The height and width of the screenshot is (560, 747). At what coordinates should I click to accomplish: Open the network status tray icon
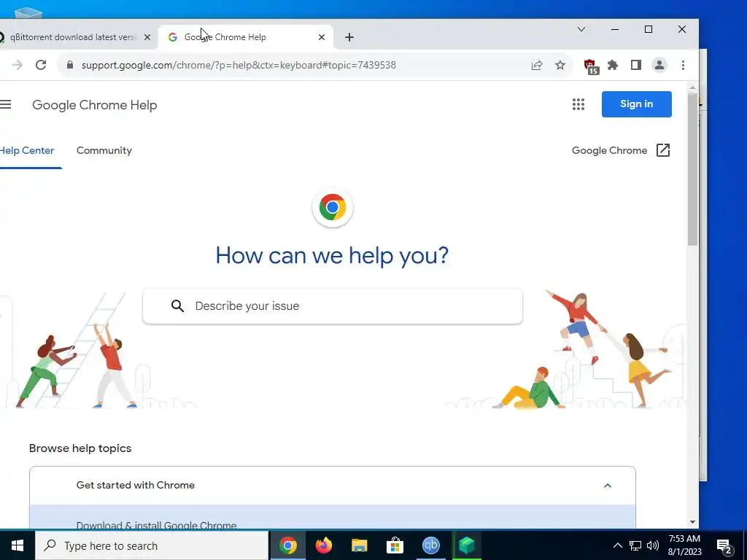click(x=635, y=545)
